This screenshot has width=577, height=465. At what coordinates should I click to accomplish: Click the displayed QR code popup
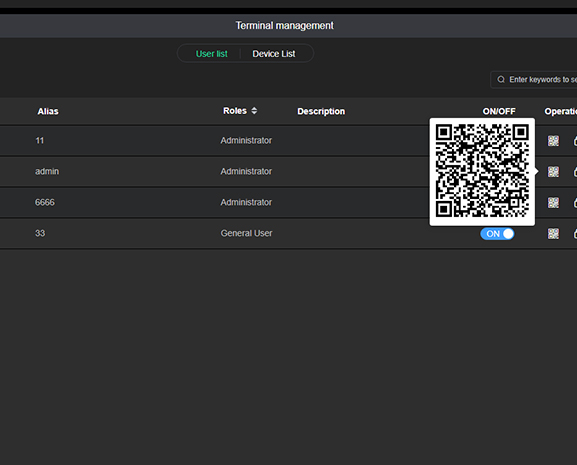click(482, 172)
